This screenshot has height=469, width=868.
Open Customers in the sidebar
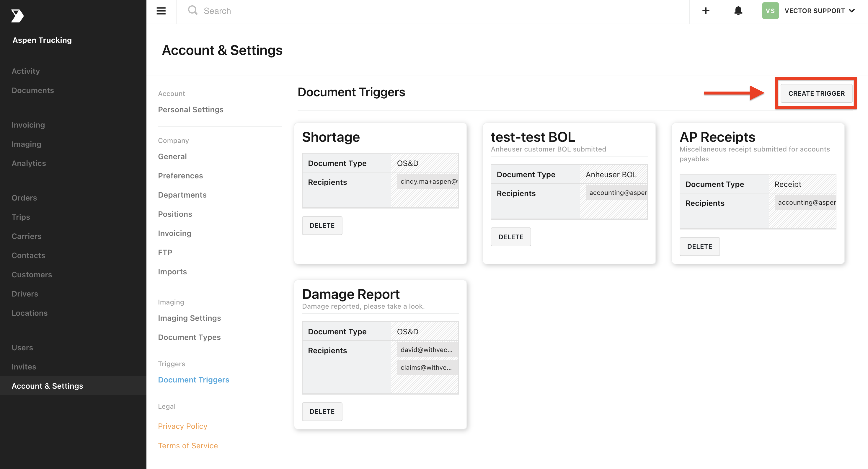[32, 274]
